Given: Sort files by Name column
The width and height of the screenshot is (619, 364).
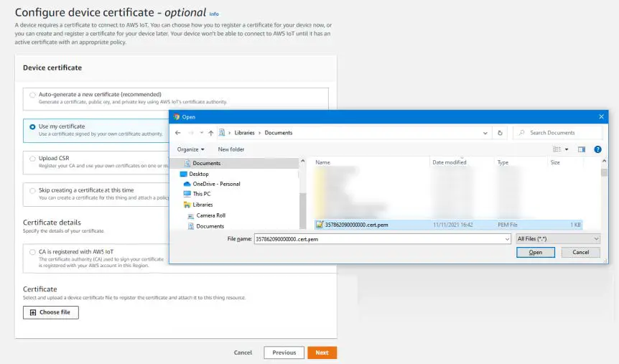Looking at the screenshot, I should [322, 162].
